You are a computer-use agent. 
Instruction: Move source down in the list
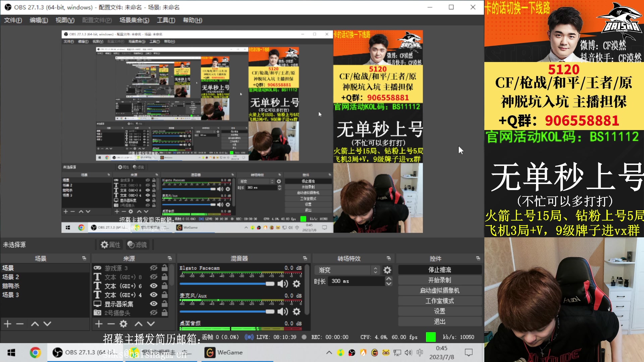click(x=151, y=324)
